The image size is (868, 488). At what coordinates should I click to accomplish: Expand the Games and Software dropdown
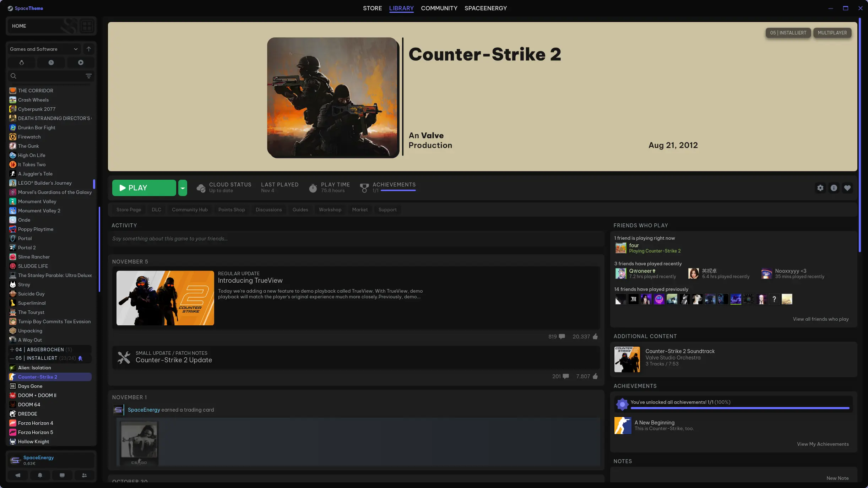point(76,49)
